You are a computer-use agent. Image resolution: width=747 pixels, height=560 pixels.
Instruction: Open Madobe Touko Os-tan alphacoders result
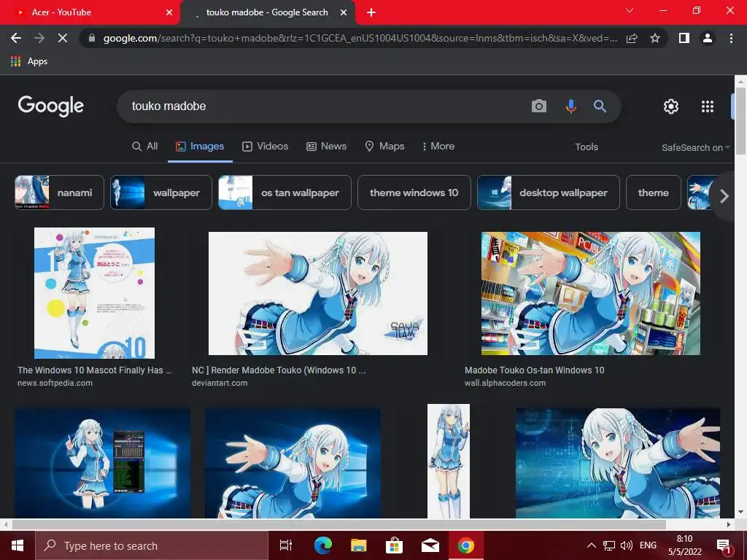[x=534, y=370]
